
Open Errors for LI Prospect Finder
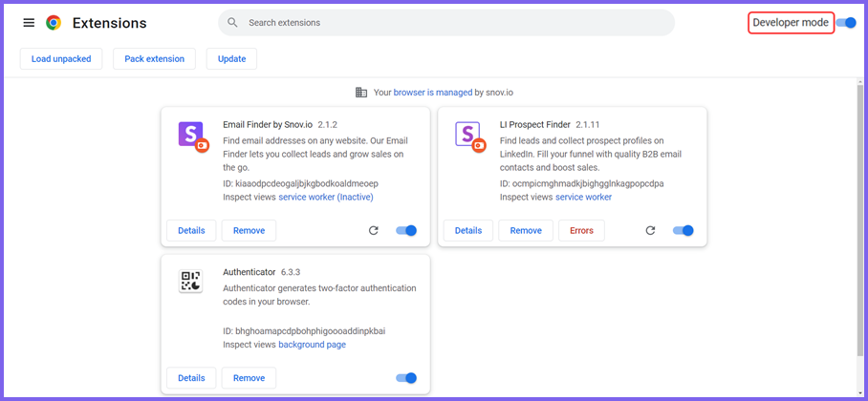coord(581,231)
